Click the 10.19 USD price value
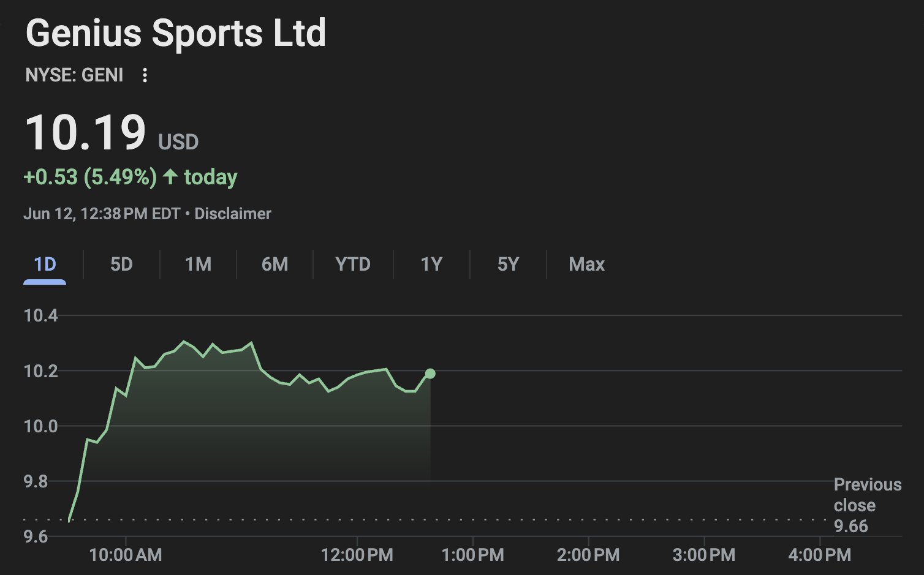Image resolution: width=924 pixels, height=575 pixels. point(112,132)
